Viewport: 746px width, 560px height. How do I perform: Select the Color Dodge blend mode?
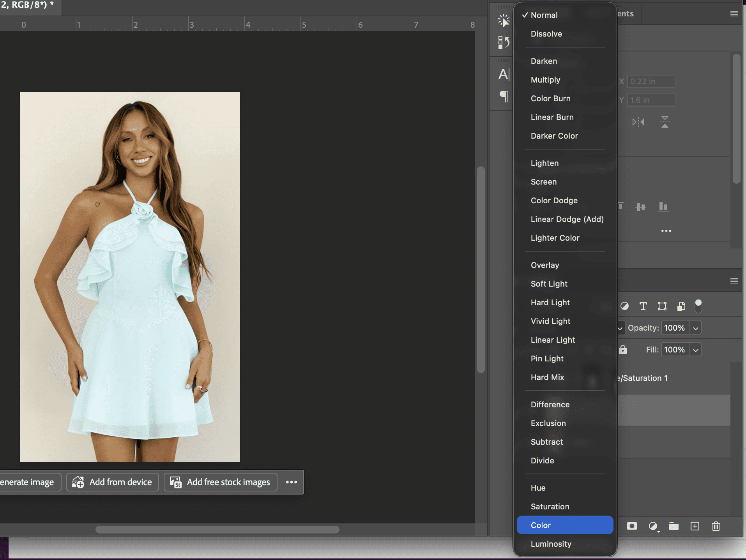(x=565, y=200)
